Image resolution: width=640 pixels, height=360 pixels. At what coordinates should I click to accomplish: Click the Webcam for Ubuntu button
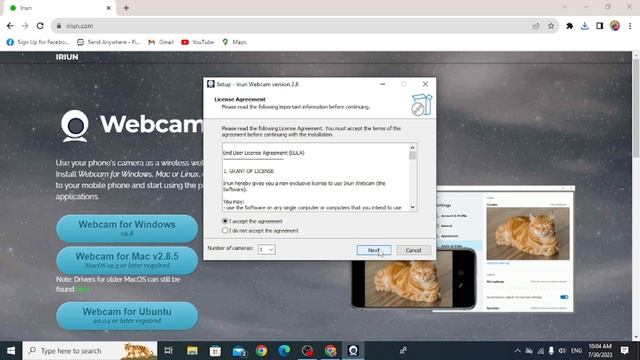click(x=127, y=316)
